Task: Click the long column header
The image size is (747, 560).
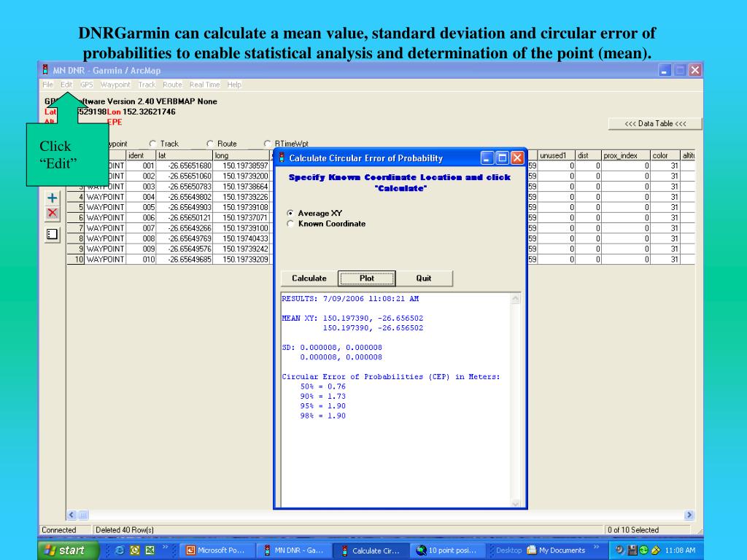Action: coord(241,155)
